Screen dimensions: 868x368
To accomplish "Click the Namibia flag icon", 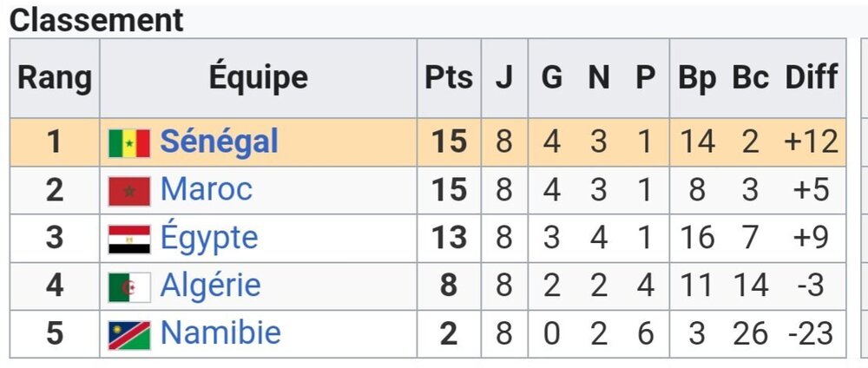I will click(x=129, y=334).
